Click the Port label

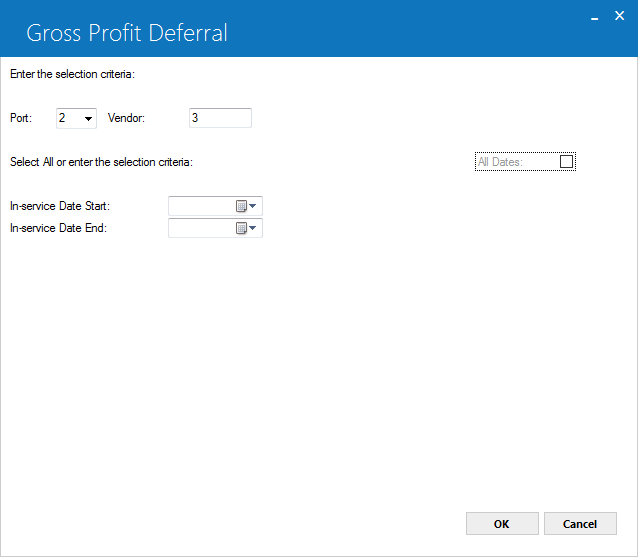(21, 118)
